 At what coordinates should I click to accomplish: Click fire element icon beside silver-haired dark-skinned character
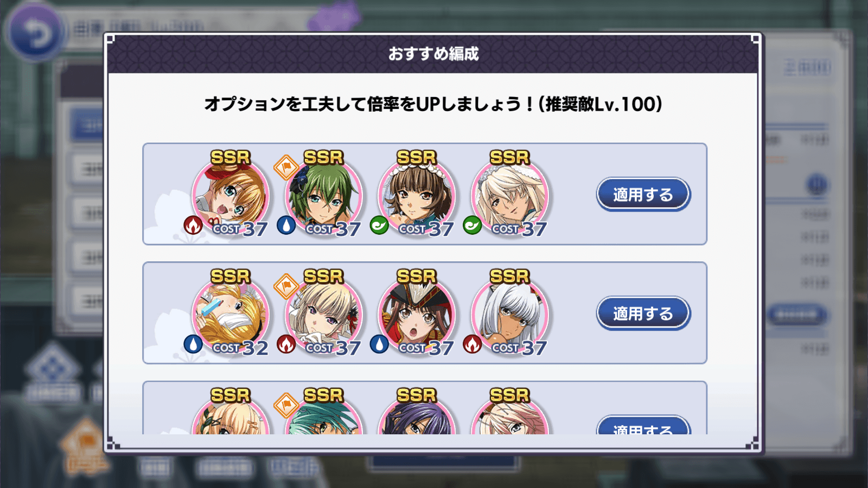(473, 344)
